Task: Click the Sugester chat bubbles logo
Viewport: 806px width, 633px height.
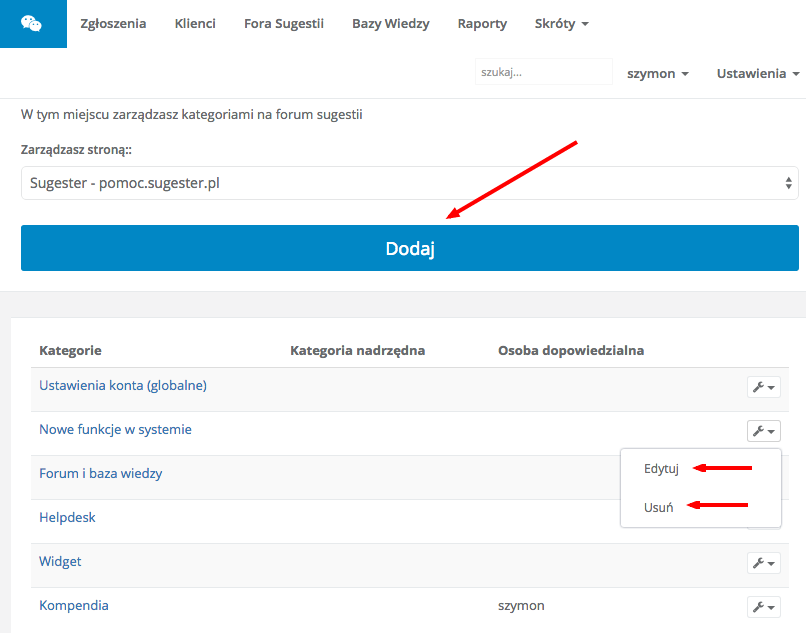Action: pyautogui.click(x=32, y=23)
